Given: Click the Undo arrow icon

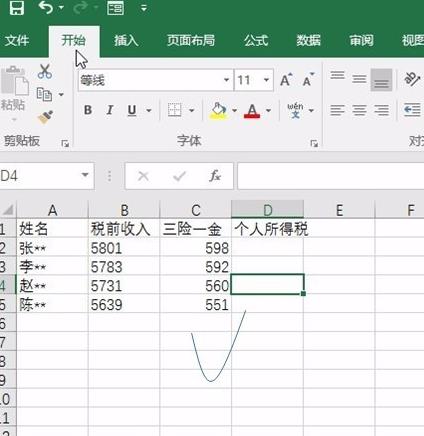Looking at the screenshot, I should click(46, 7).
